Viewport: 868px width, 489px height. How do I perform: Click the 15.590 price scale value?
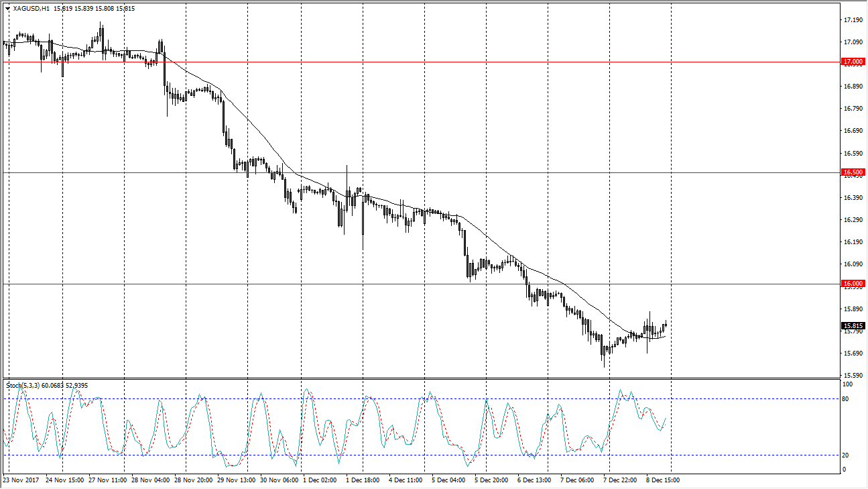click(853, 376)
